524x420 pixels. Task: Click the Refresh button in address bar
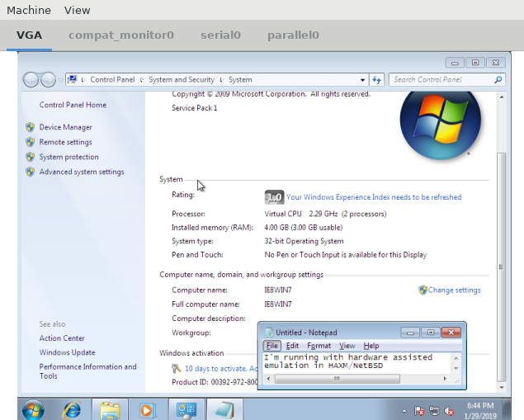point(376,80)
